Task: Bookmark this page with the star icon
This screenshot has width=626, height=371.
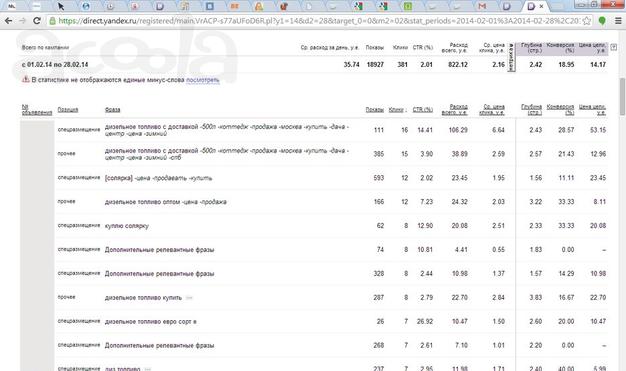Action: tap(586, 21)
